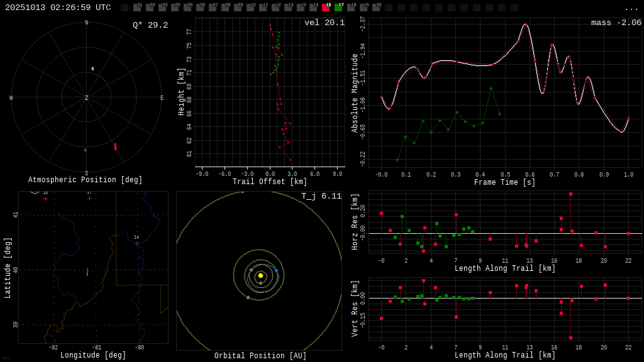Click the Q* 29.2 label

tap(150, 25)
